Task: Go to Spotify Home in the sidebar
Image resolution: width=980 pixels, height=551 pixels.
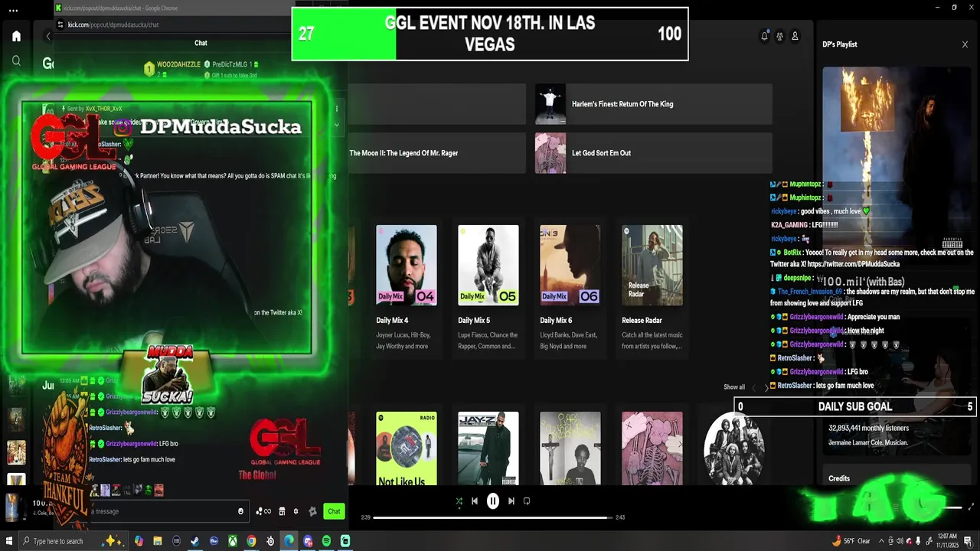Action: tap(16, 36)
